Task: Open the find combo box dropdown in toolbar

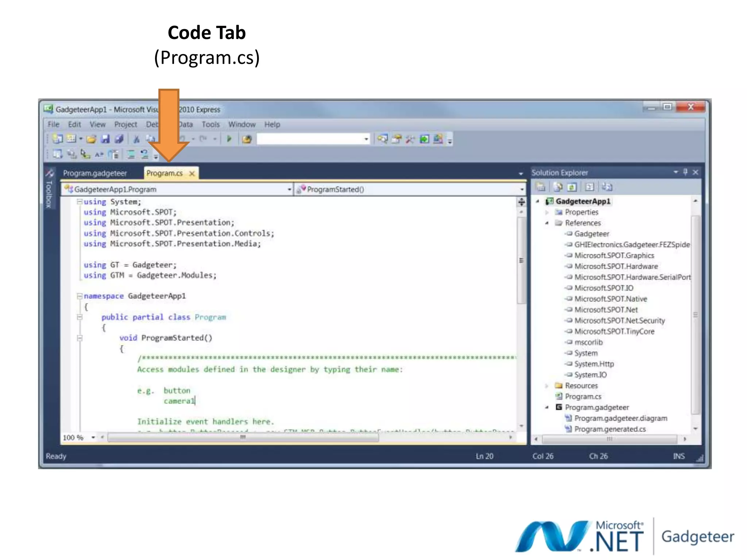Action: click(x=366, y=139)
